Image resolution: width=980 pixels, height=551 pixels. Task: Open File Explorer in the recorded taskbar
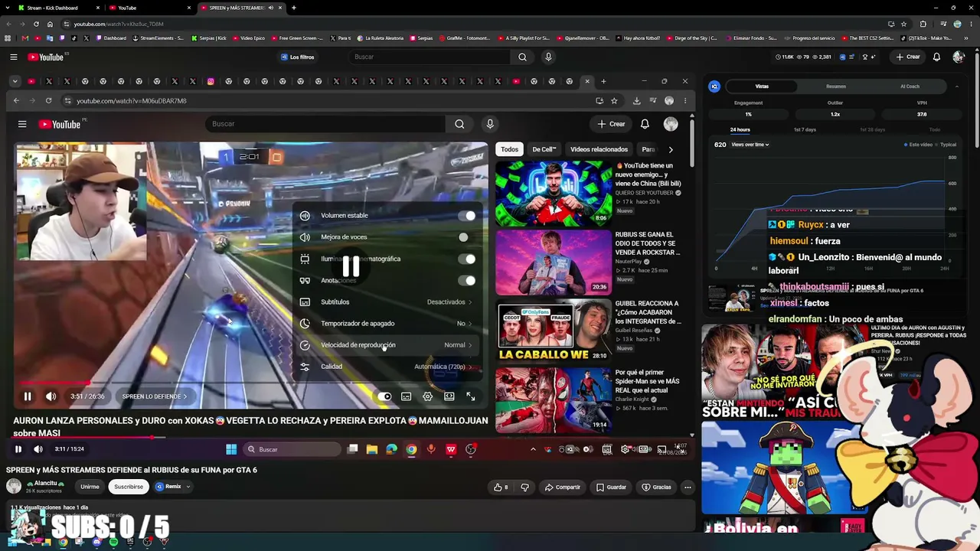372,449
